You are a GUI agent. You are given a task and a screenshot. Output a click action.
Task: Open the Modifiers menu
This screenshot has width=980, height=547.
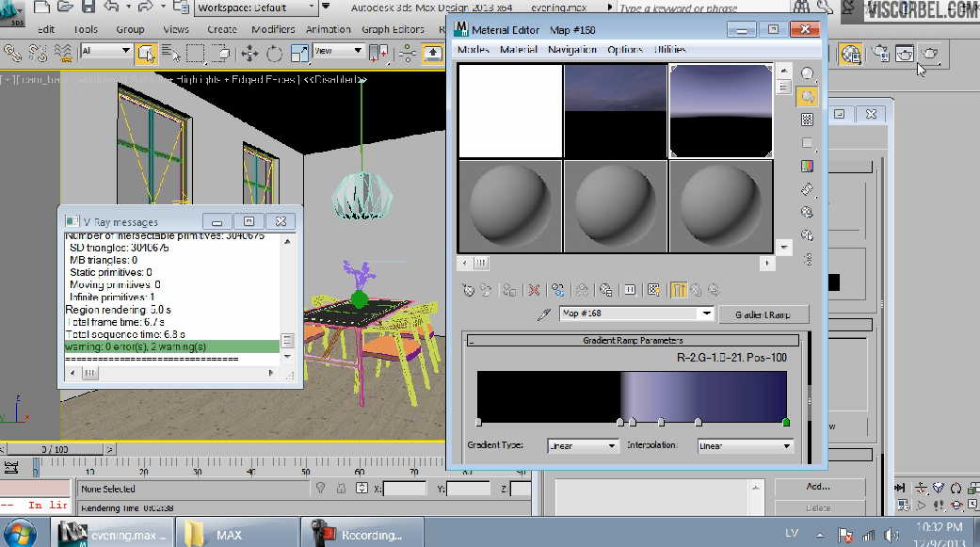click(x=273, y=29)
